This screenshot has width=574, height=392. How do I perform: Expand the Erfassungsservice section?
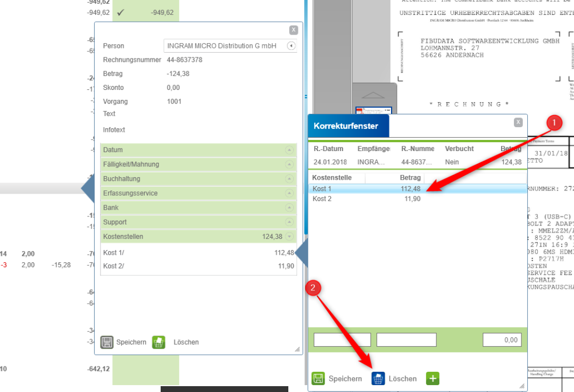[289, 193]
